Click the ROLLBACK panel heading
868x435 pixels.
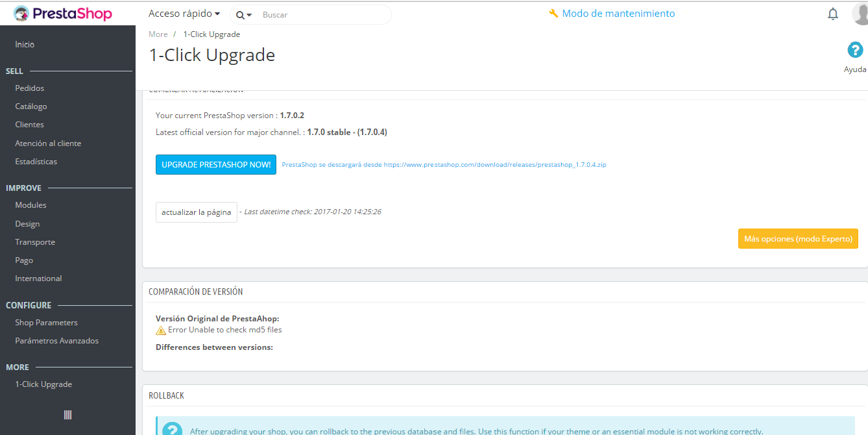tap(167, 395)
